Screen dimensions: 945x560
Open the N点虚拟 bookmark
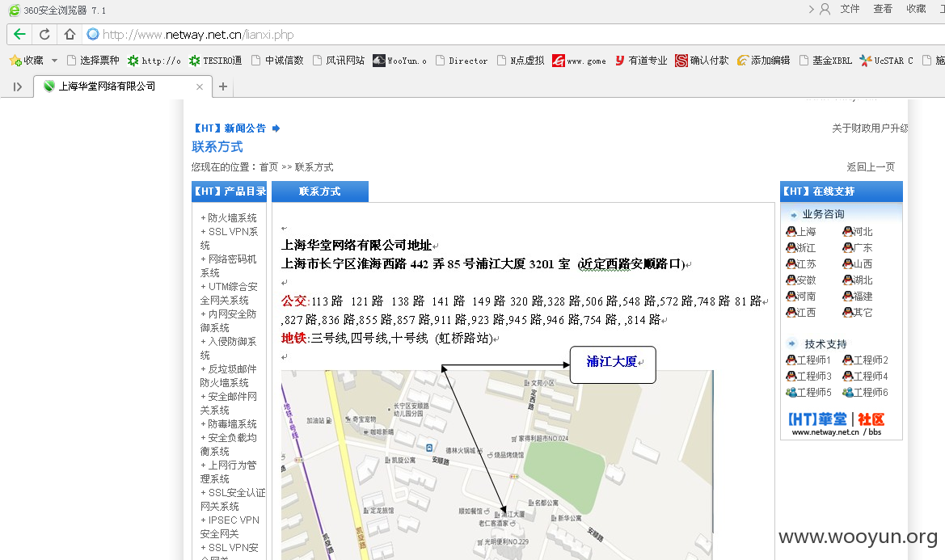(x=521, y=61)
